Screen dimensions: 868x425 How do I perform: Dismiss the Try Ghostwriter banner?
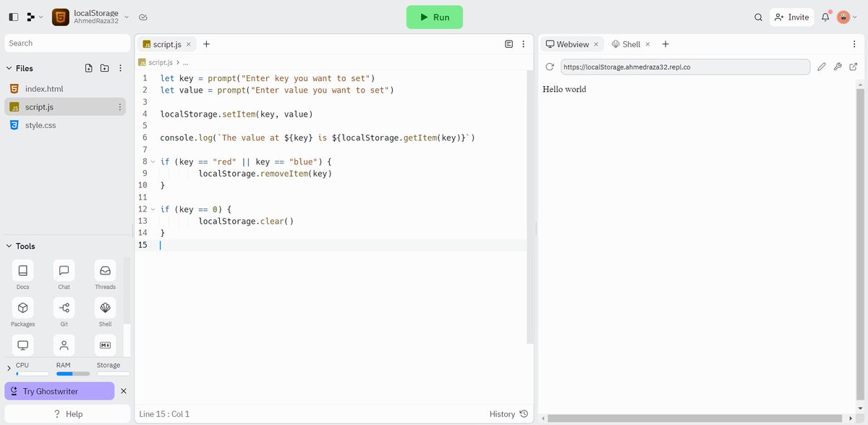123,391
